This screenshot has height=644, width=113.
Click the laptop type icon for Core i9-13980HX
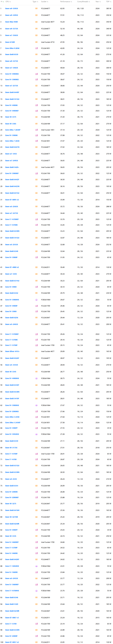pyautogui.click(x=37, y=300)
